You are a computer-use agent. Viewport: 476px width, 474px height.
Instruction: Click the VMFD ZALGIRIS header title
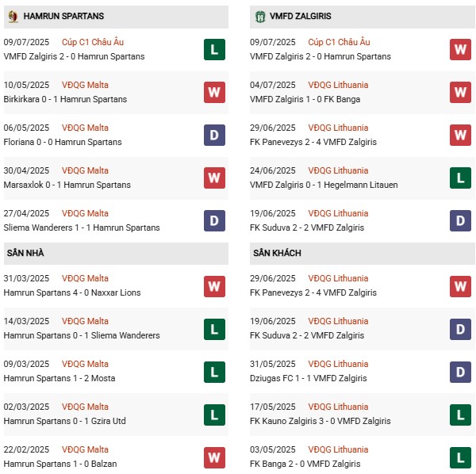[301, 16]
